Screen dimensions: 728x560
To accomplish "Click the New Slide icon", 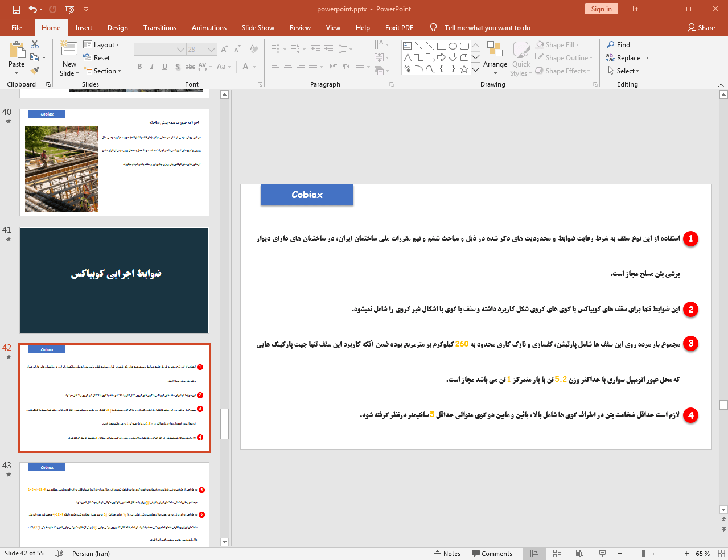I will (69, 50).
